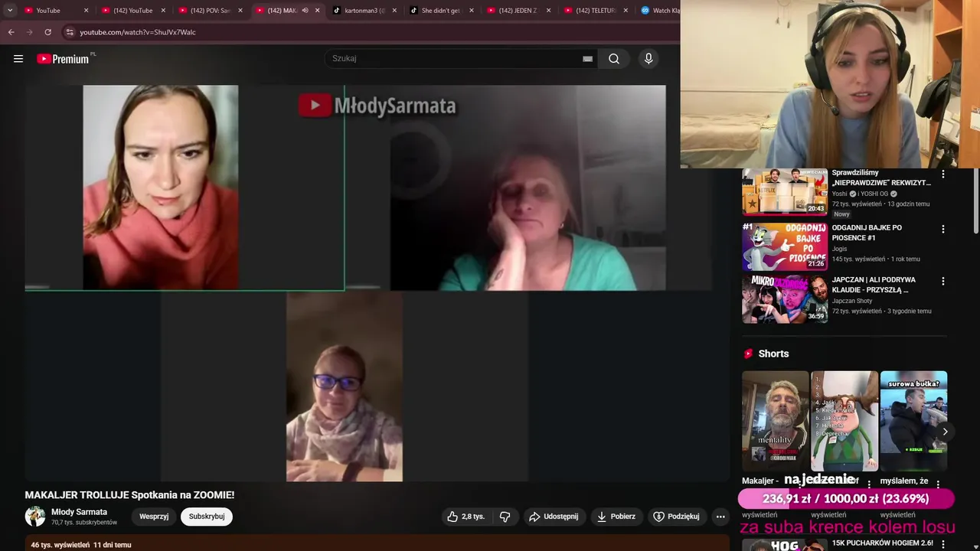Click the 'Nowy' badge under Yoshi video

(841, 214)
